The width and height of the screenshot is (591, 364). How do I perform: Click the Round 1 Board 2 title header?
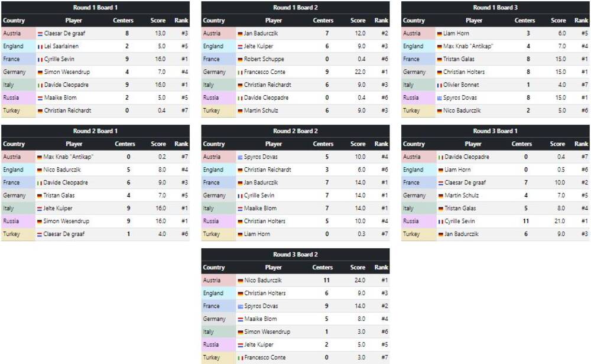point(295,8)
